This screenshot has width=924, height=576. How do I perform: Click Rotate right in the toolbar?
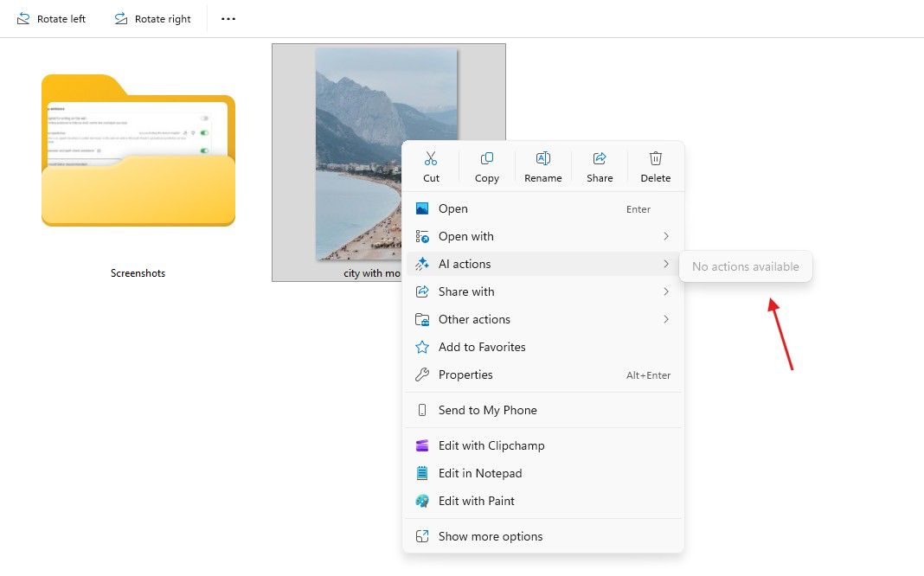[x=152, y=19]
